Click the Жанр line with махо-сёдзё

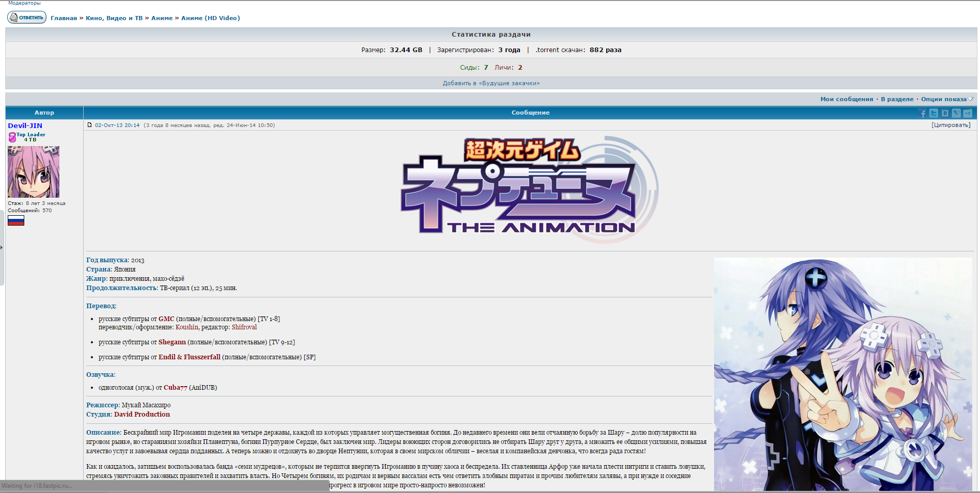(x=135, y=279)
